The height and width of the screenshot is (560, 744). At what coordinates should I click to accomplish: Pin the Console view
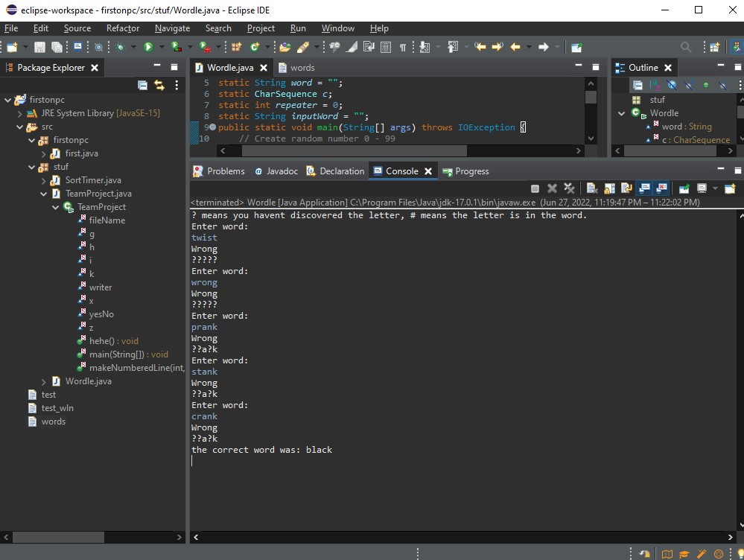click(x=684, y=188)
